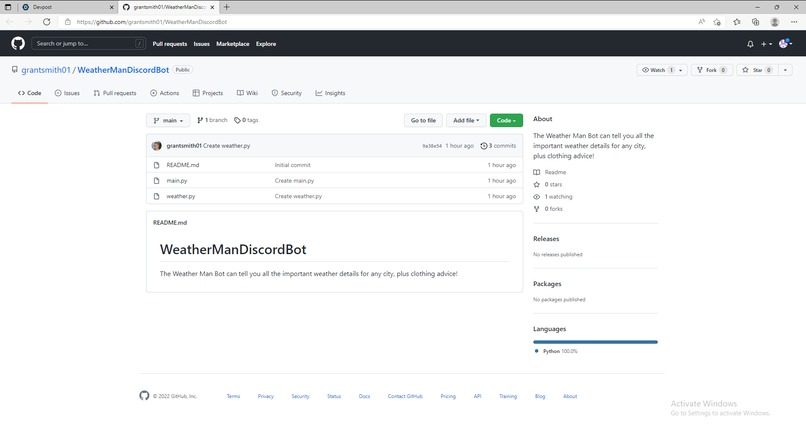Screen dimensions: 806x438
Task: Click the Contact GitHub footer link
Action: [x=405, y=396]
